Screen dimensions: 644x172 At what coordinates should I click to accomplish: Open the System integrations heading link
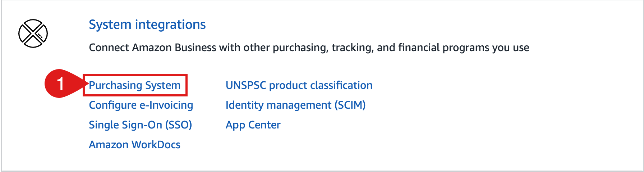(147, 24)
